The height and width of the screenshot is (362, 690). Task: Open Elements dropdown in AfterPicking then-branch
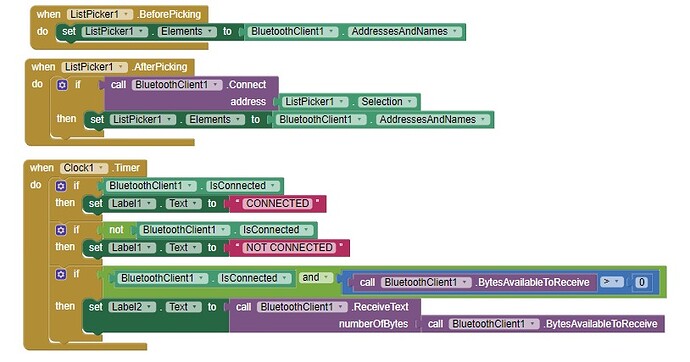click(x=215, y=120)
